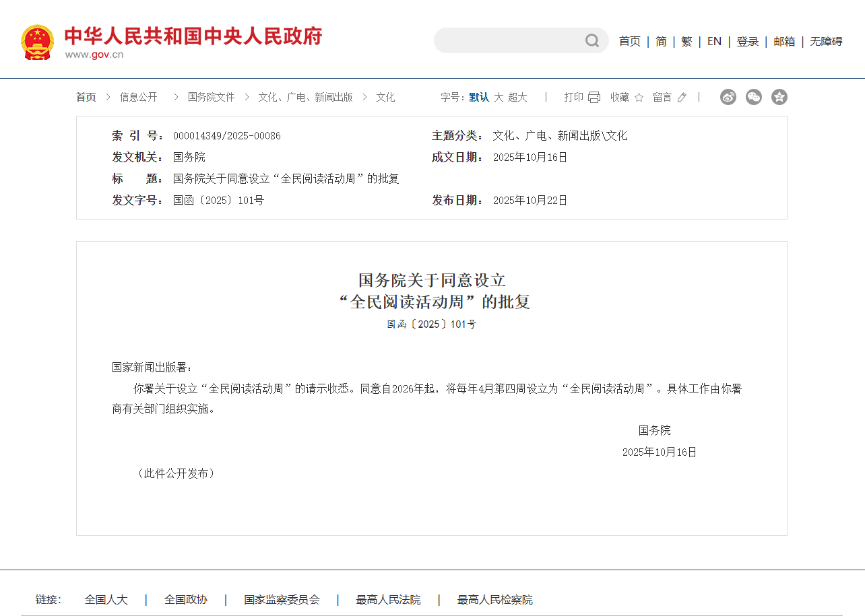Switch font size to 超大

(517, 98)
